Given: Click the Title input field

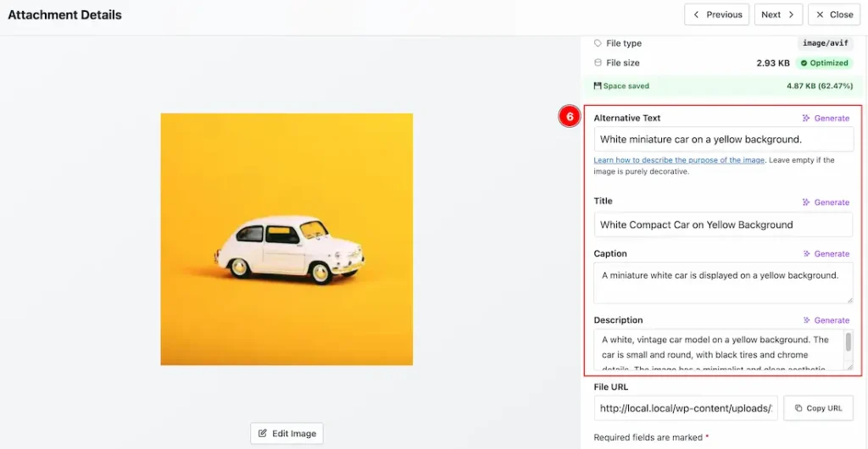Looking at the screenshot, I should 724,224.
